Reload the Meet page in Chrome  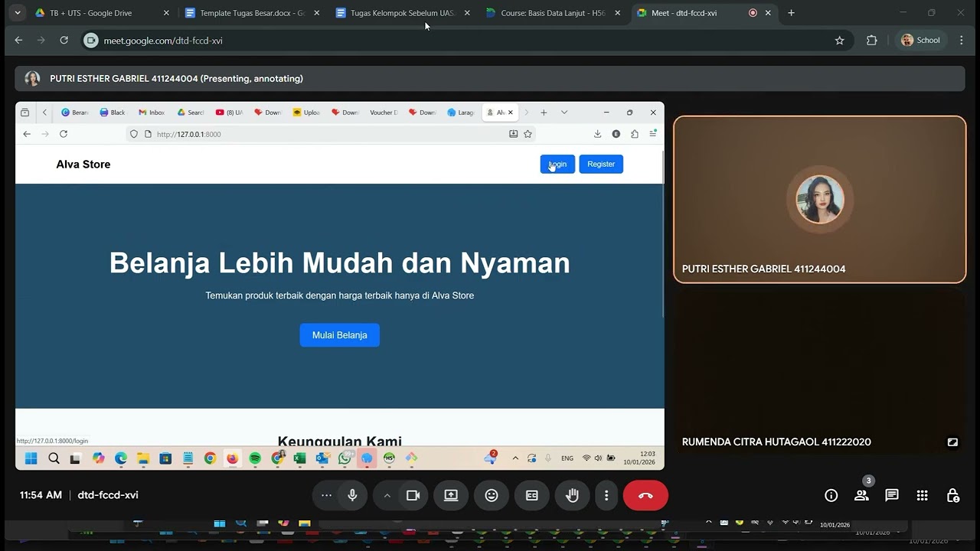tap(64, 41)
